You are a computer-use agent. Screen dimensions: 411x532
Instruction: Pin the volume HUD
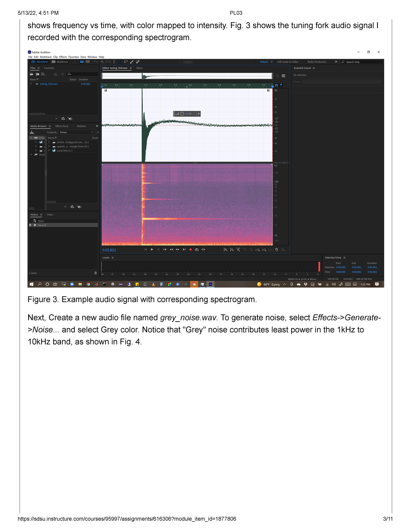[199, 114]
